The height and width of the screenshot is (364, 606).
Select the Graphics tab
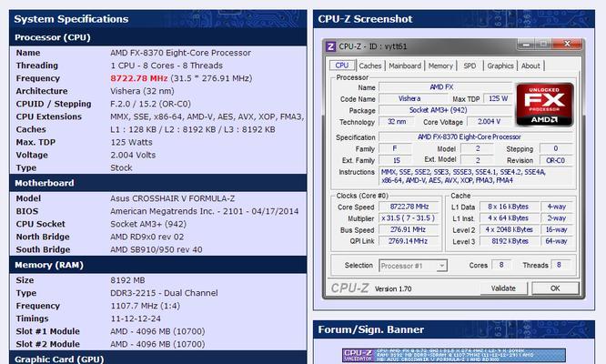(500, 66)
